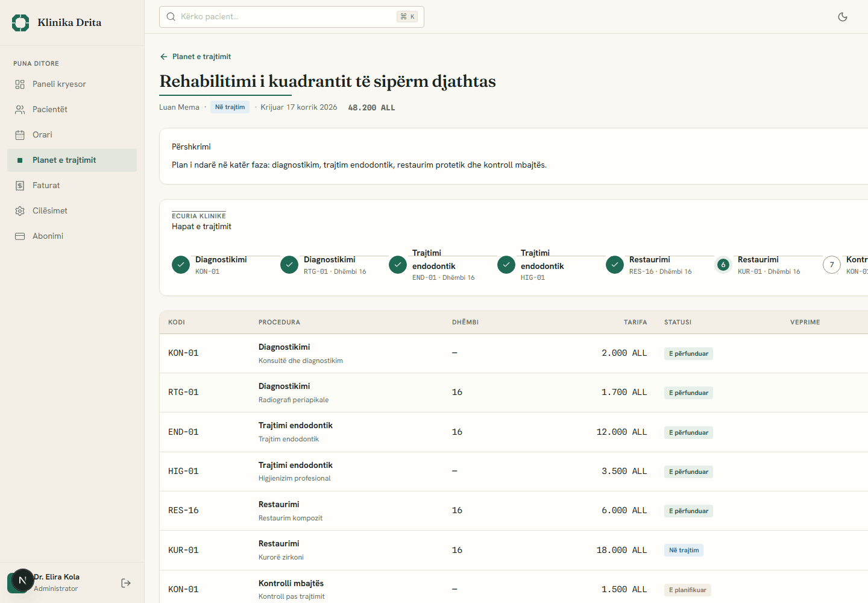Click the Paneli kryesor dashboard icon
This screenshot has height=603, width=868.
tap(20, 84)
